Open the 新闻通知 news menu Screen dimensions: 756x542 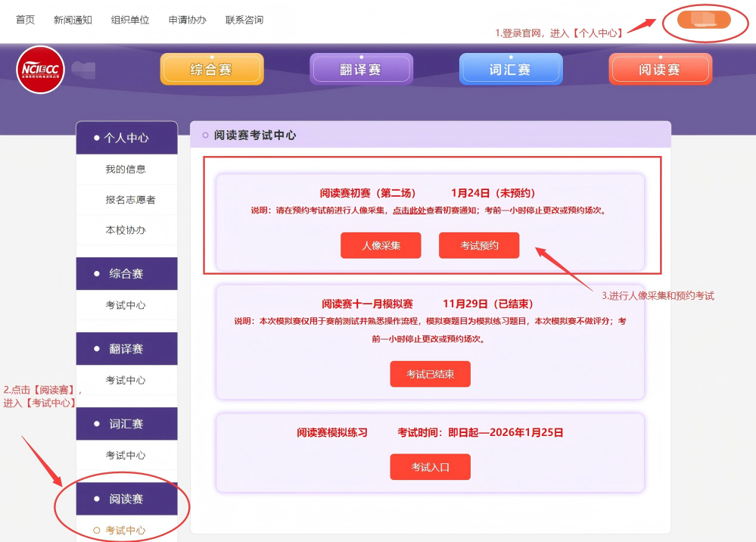72,20
